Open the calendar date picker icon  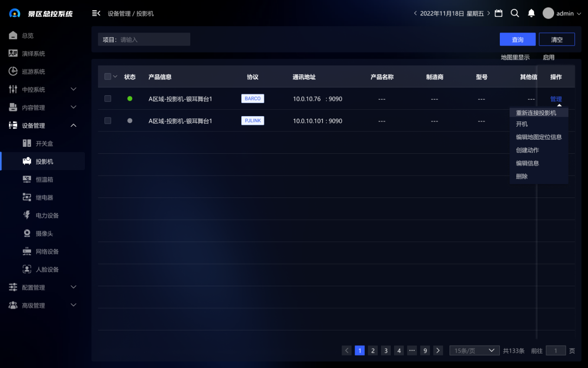point(498,13)
